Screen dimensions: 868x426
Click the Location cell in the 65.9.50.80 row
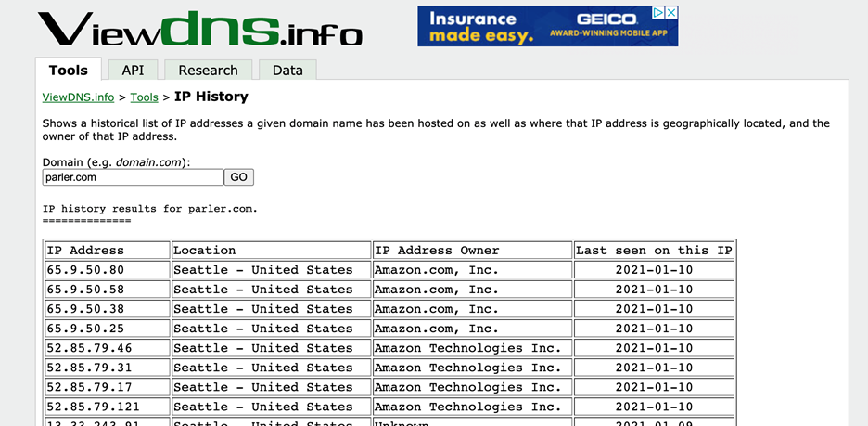pos(271,270)
